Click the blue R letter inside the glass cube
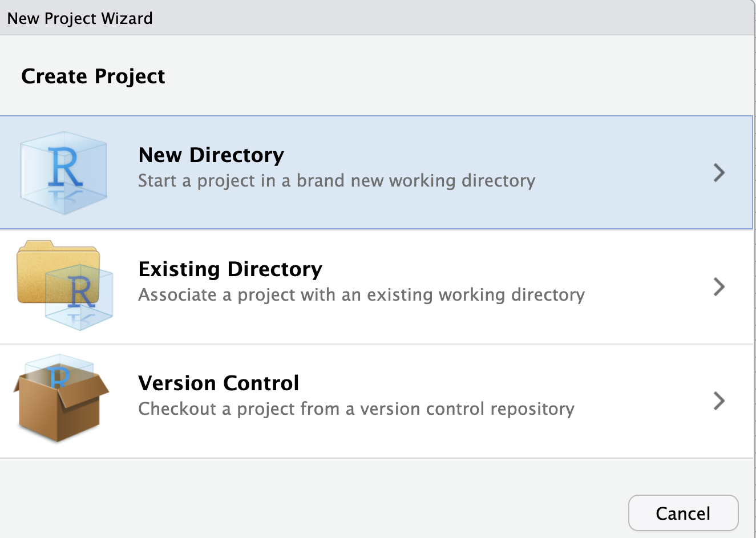Screen dimensions: 756x538 point(65,167)
